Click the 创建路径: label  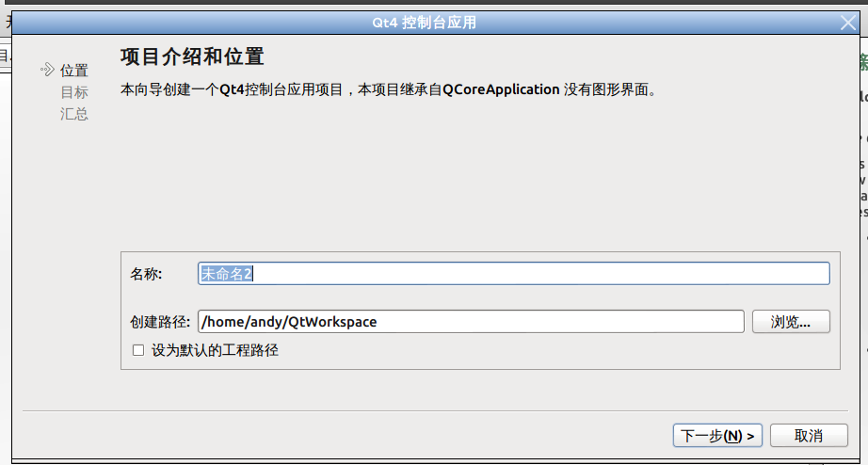point(160,322)
